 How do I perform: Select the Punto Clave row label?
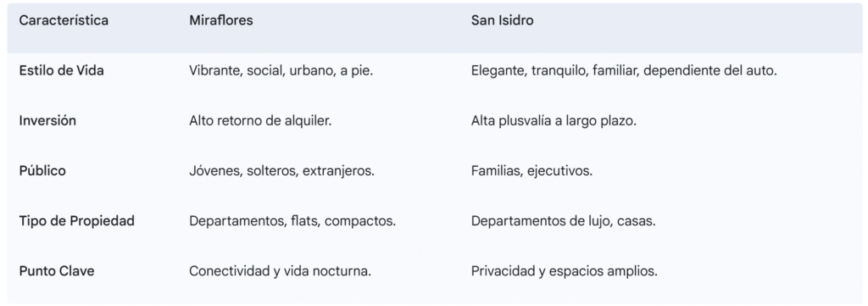(x=57, y=271)
